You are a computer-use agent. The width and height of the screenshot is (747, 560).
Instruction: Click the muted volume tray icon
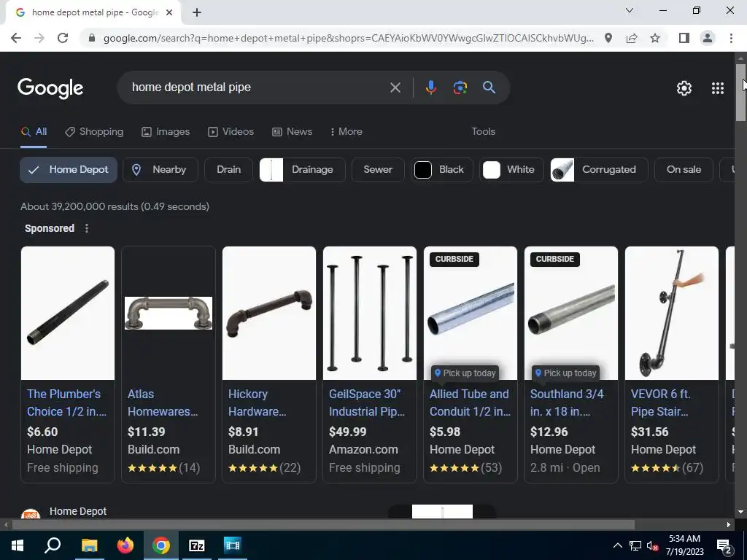click(x=652, y=545)
